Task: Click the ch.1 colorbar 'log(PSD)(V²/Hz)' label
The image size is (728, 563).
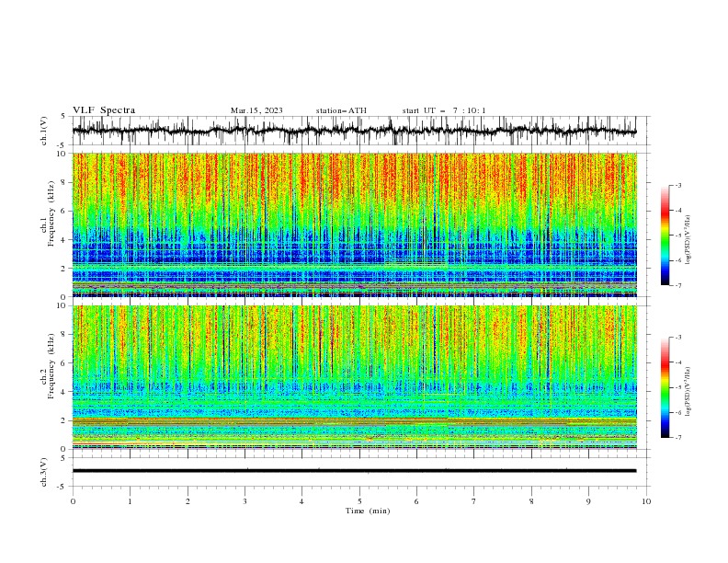Action: [x=688, y=240]
